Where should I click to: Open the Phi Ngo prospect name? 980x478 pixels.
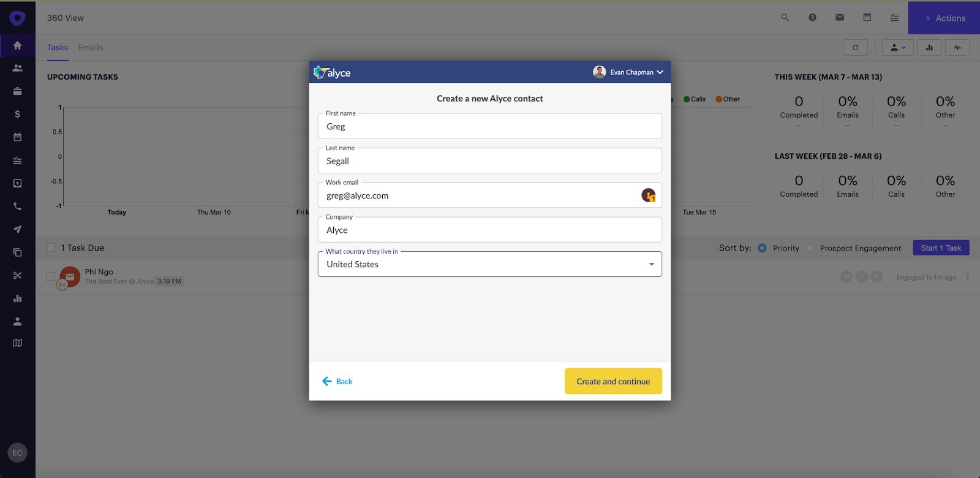(99, 271)
